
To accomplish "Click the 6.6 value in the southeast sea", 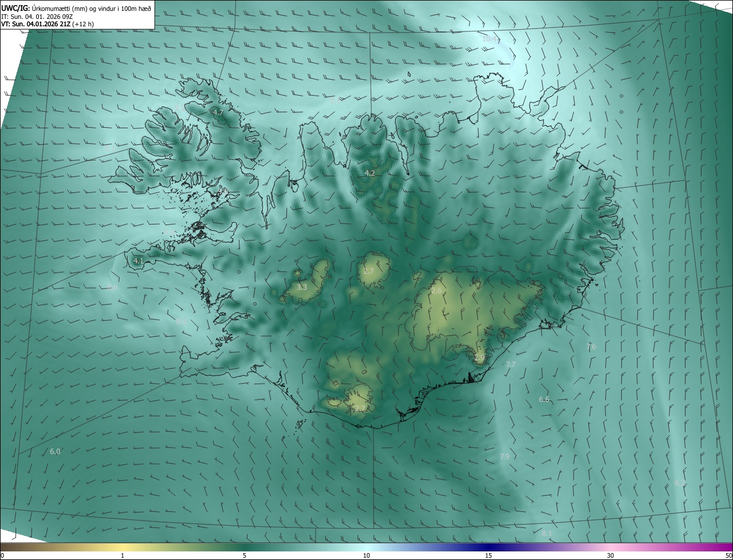I will pos(544,399).
